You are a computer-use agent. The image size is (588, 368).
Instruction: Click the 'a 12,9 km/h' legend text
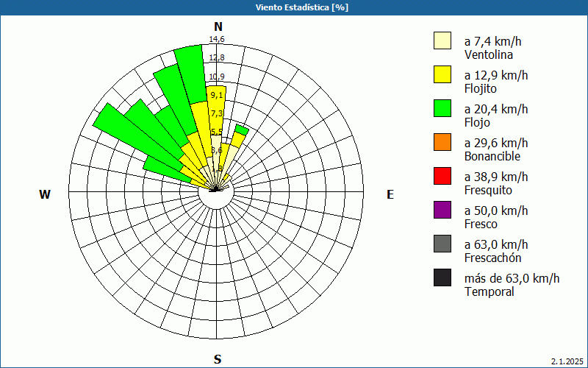coord(496,75)
